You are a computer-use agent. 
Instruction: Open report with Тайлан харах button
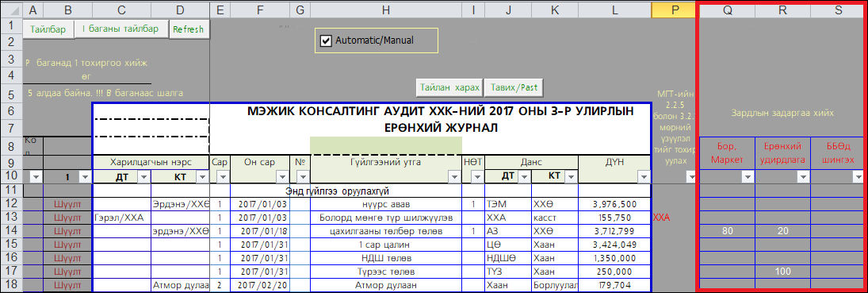point(449,87)
